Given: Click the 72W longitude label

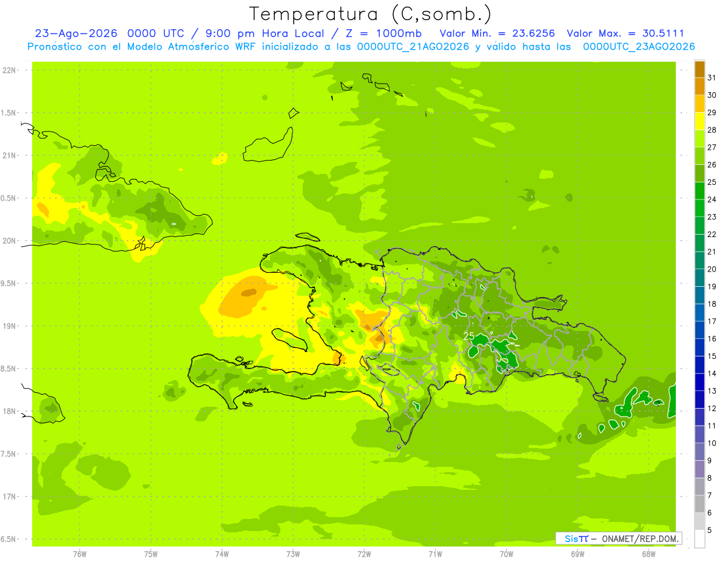Looking at the screenshot, I should [x=364, y=554].
